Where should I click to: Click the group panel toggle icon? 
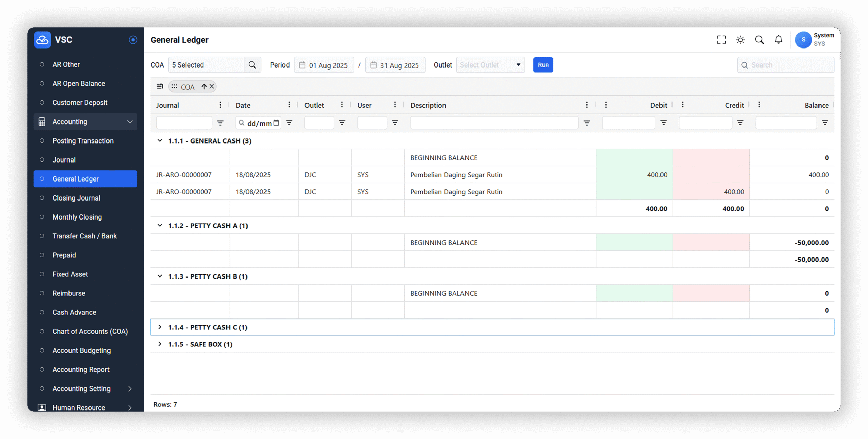click(x=160, y=86)
